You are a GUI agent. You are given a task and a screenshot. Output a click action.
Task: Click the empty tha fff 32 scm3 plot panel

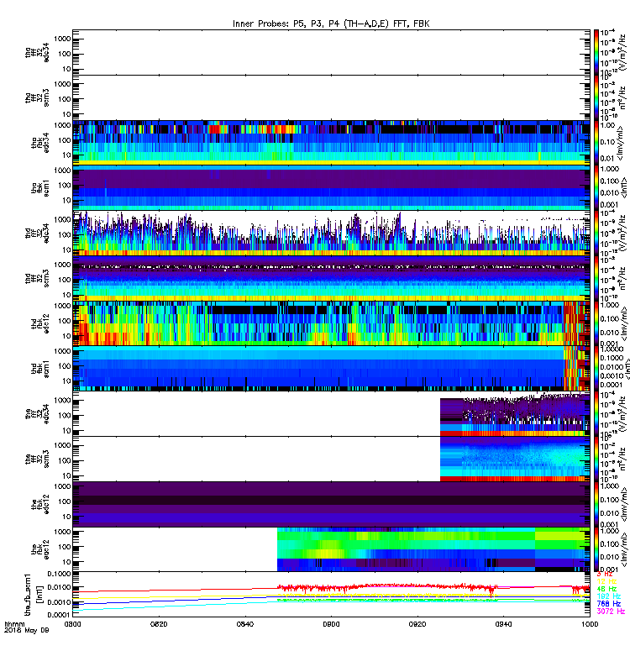pos(331,97)
